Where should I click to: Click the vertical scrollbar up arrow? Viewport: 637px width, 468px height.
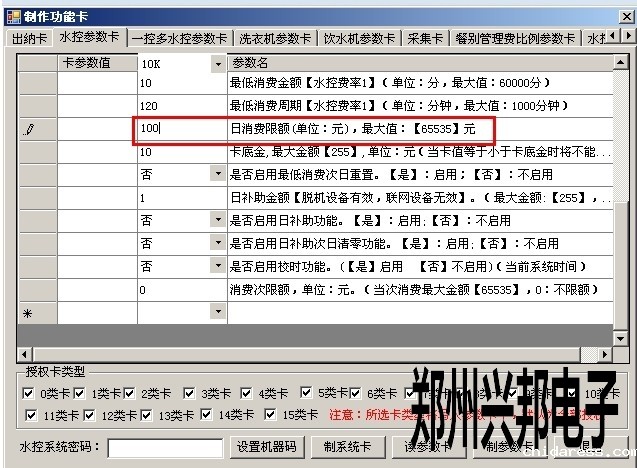[620, 62]
